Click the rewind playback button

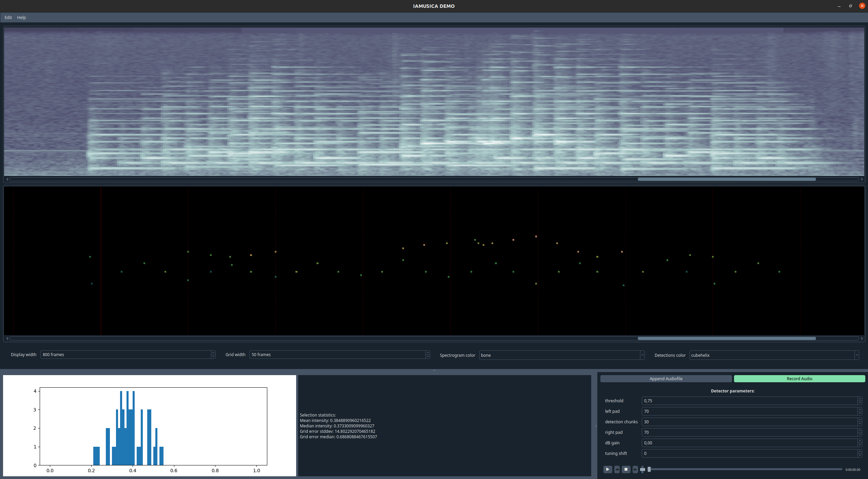click(617, 469)
